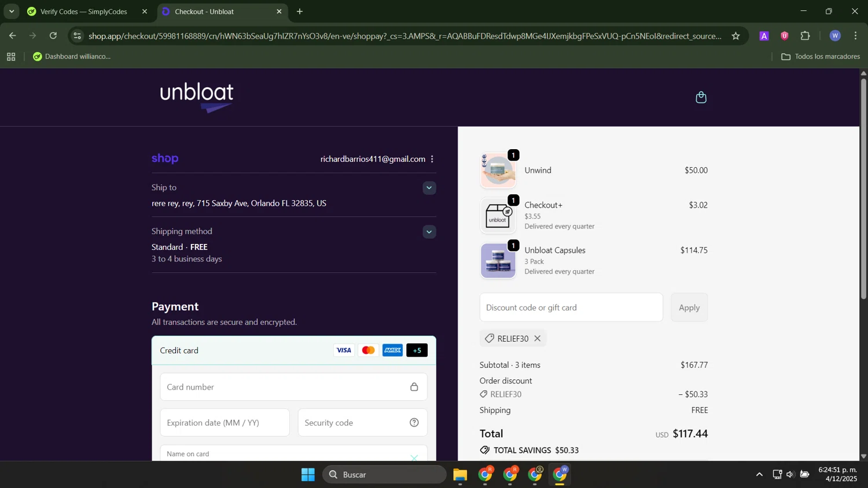
Task: Click the email richardbarrios411@gmail.com
Action: coord(373,159)
